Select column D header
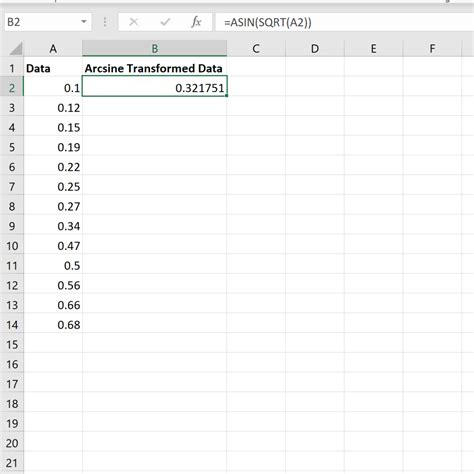 [x=315, y=49]
